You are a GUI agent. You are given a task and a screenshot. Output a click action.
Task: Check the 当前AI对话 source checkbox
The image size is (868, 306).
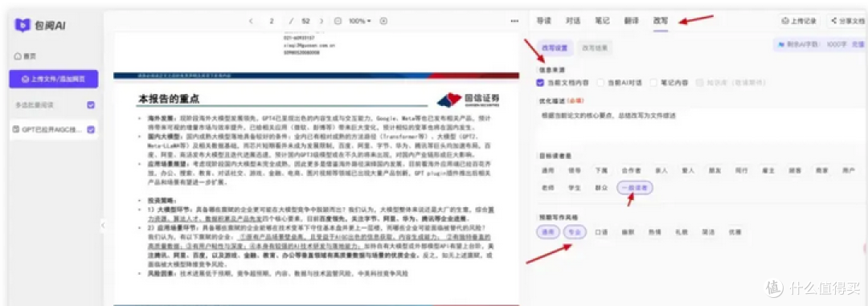tap(600, 83)
